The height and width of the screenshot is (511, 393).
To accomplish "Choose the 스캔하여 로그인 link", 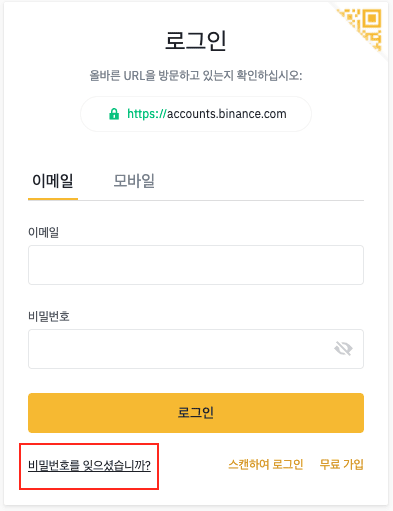I will [x=266, y=464].
